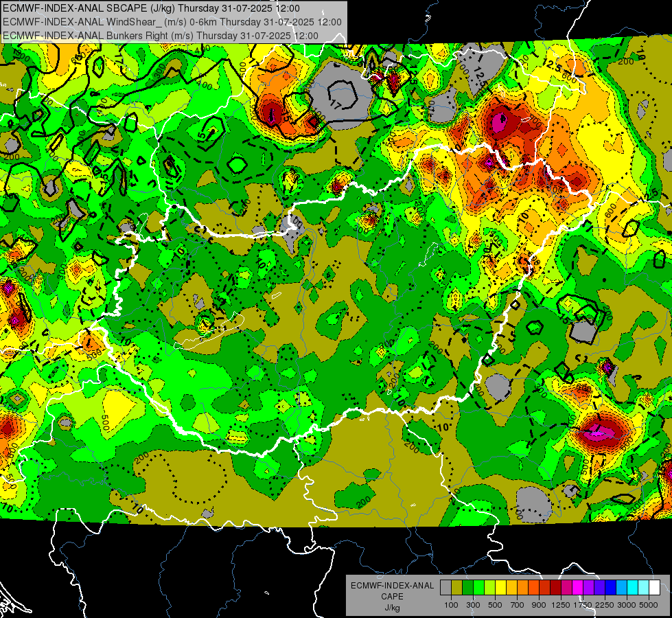Viewport: 672px width, 618px height.
Task: Click the 5000 legend scale value
Action: pos(649,605)
